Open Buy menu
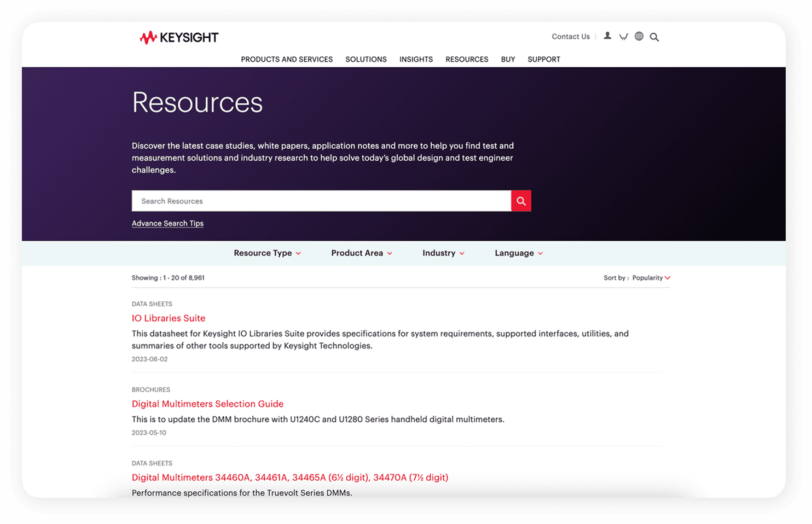Screen dimensions: 812x524 click(508, 59)
